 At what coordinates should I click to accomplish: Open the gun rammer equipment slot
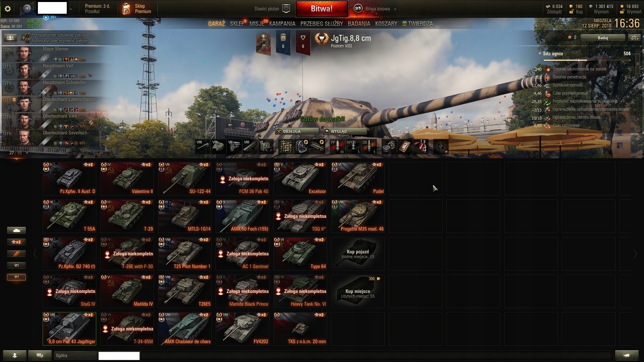click(318, 146)
